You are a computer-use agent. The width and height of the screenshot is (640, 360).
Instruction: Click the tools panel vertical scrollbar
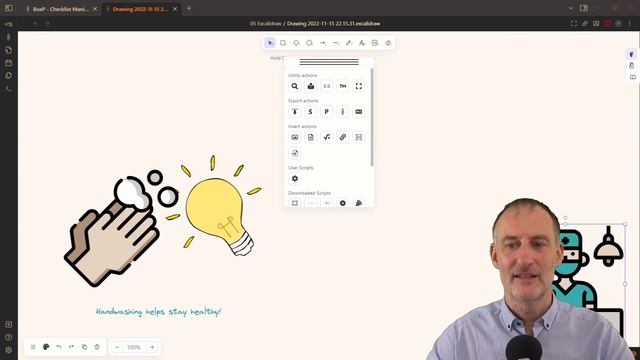click(372, 117)
